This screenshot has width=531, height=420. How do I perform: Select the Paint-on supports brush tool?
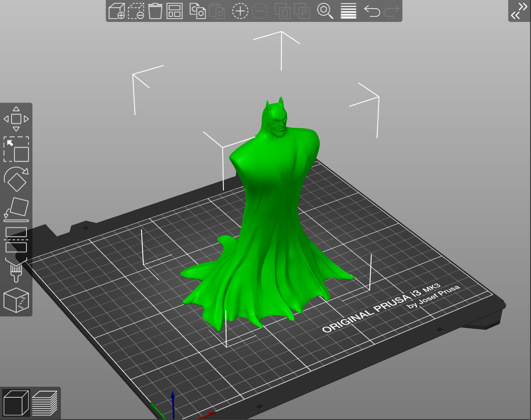(x=16, y=270)
